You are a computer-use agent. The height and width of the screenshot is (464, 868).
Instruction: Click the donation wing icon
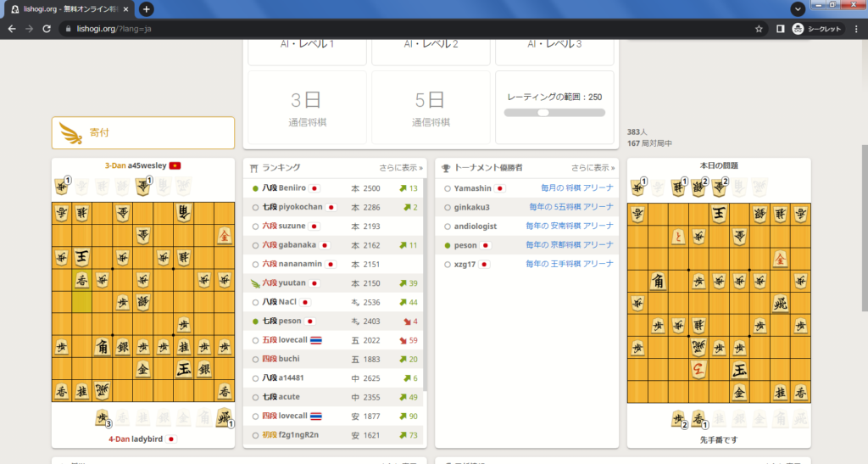tap(71, 133)
